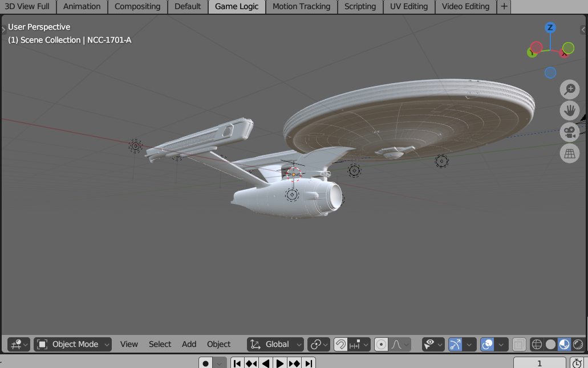Switch to Video Editing workspace tab
The image size is (588, 368).
[x=465, y=6]
